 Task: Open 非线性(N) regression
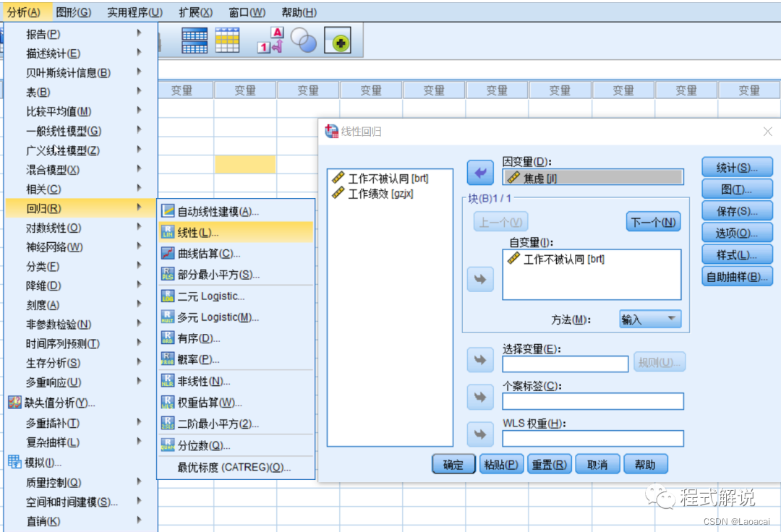[236, 381]
